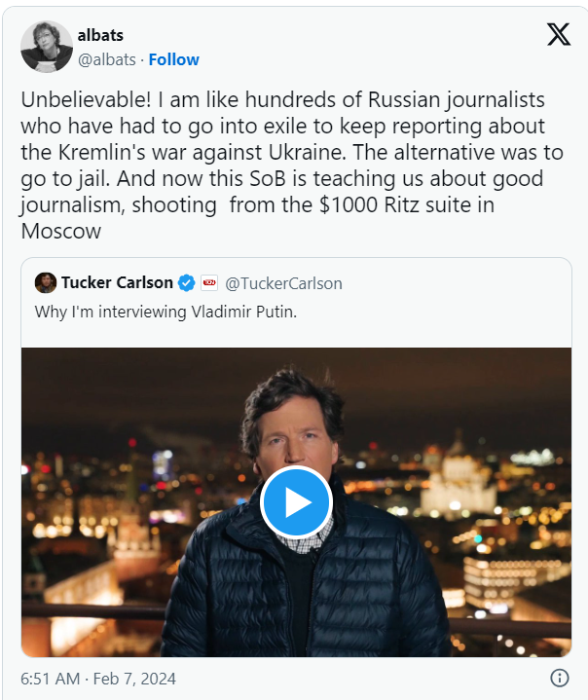Click the Tucker Carlson name in the quoted post

coord(117,283)
